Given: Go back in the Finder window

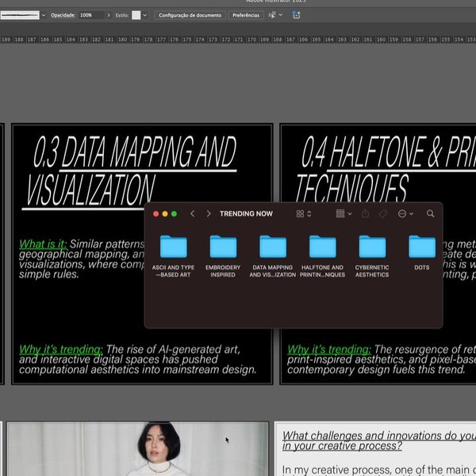Looking at the screenshot, I should coord(193,213).
